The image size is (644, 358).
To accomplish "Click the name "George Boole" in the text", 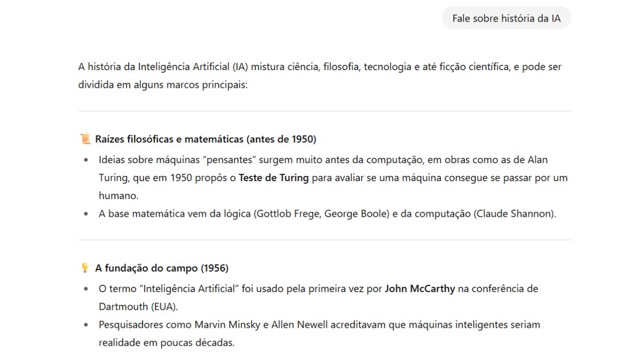I will pos(353,213).
